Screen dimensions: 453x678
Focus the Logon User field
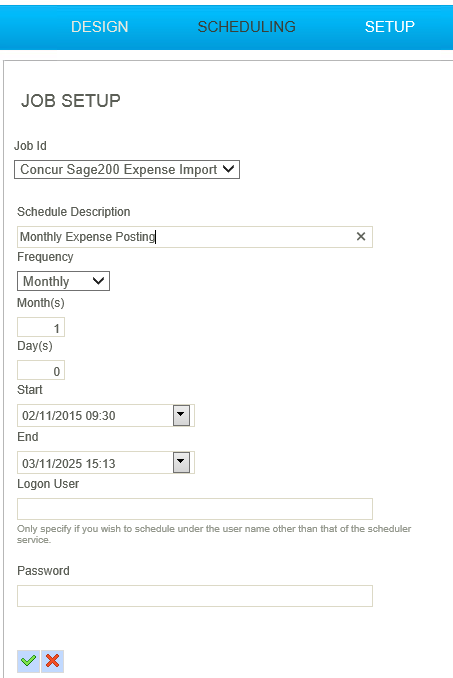click(x=195, y=509)
